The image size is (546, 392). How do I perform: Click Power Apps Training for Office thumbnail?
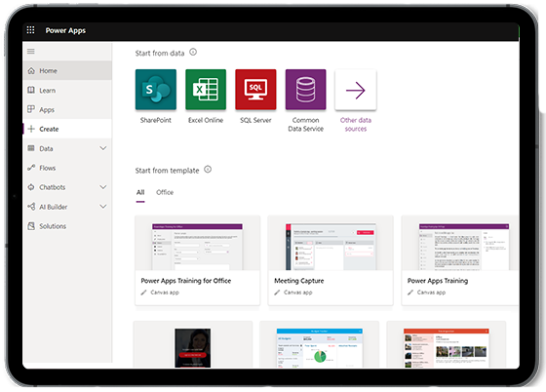[x=197, y=247]
